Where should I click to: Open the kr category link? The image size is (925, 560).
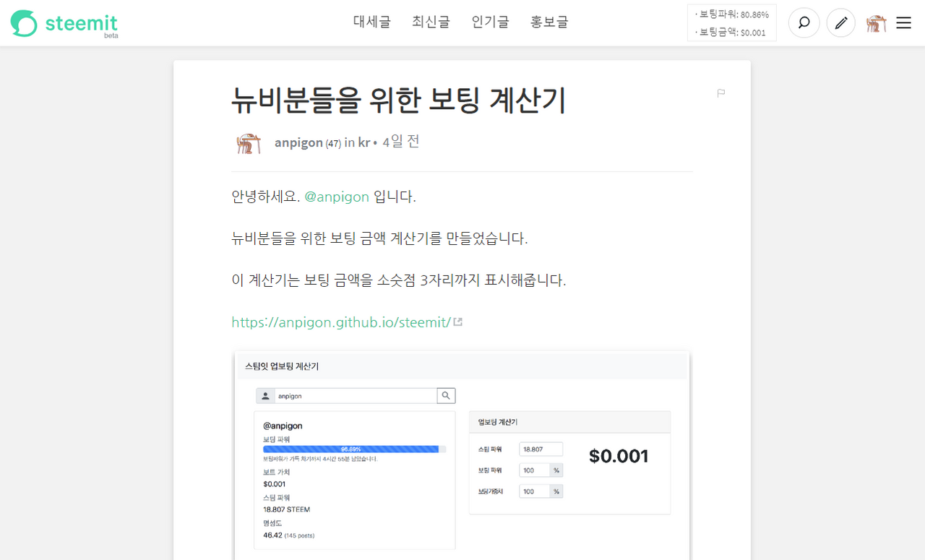[363, 142]
